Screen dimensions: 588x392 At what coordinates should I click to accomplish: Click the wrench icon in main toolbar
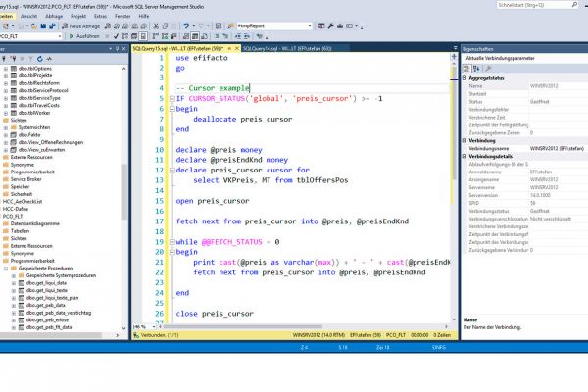pyautogui.click(x=331, y=25)
